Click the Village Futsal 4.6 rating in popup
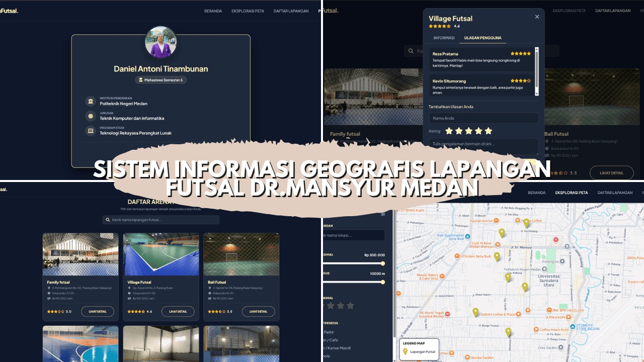644x362 pixels. point(444,26)
